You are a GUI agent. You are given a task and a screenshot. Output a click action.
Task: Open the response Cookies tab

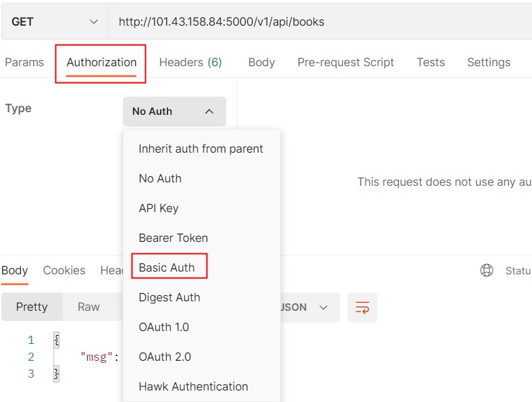click(x=64, y=270)
